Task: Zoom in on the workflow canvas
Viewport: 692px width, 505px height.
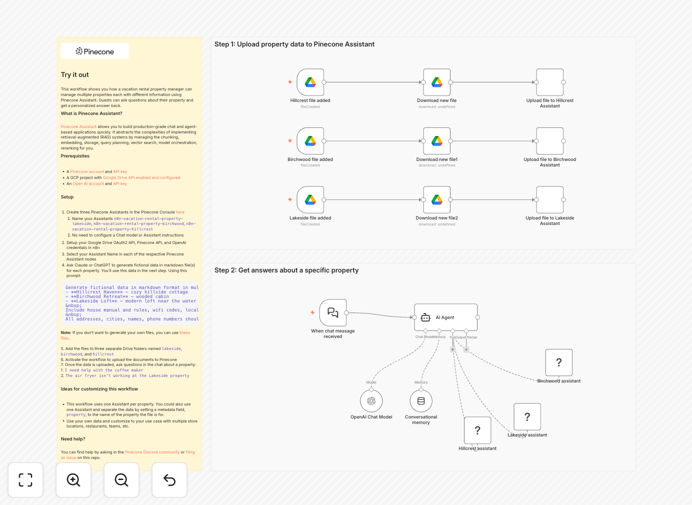Action: pos(73,480)
